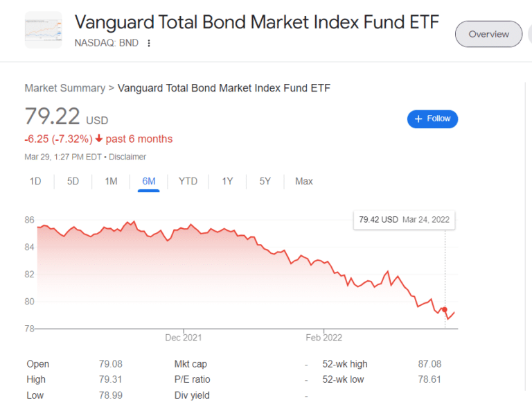
Task: Click the BND fund thumbnail image
Action: coord(43,30)
